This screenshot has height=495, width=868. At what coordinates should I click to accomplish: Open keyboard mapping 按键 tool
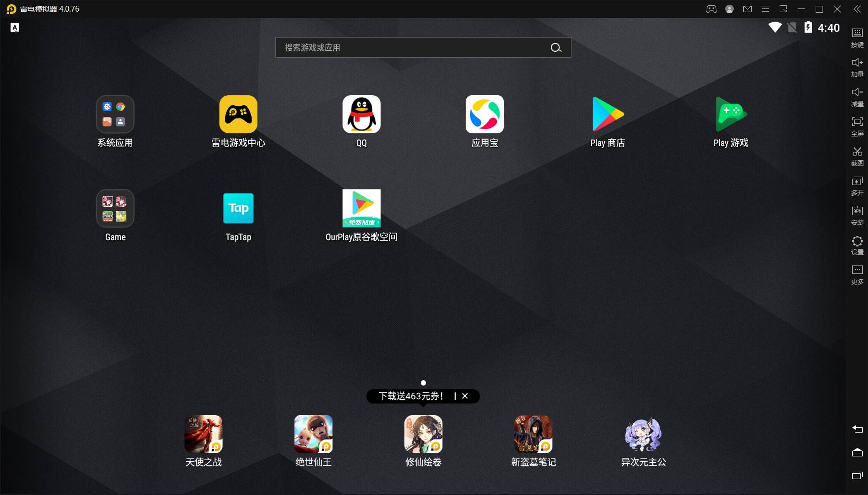point(857,38)
